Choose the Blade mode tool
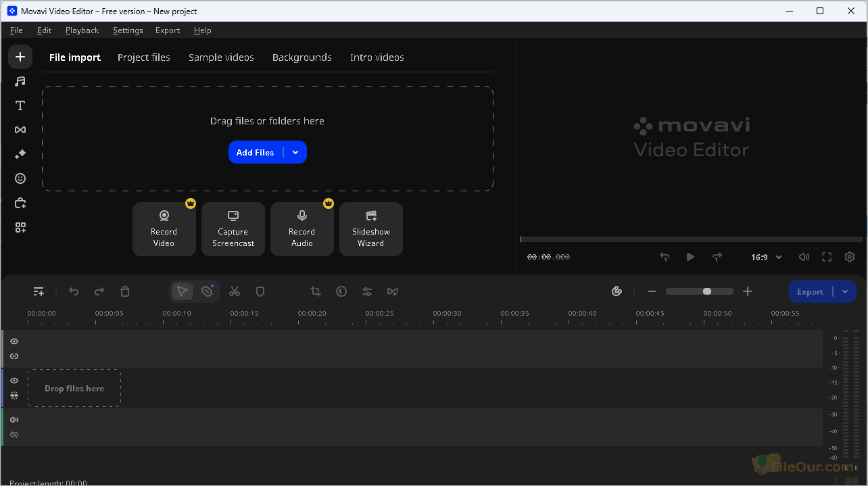 pos(208,291)
